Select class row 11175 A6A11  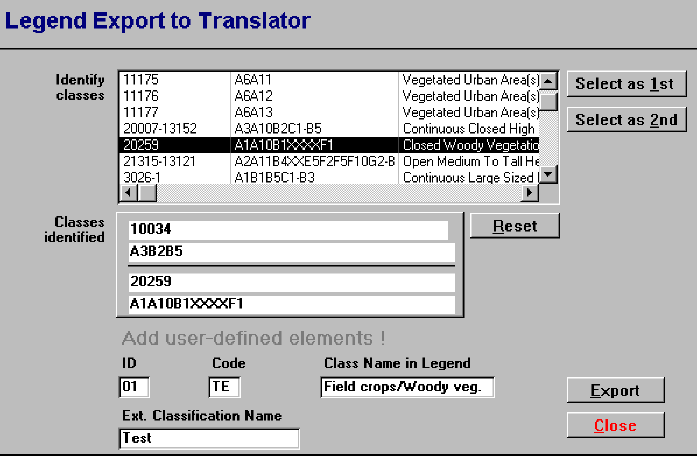[328, 79]
